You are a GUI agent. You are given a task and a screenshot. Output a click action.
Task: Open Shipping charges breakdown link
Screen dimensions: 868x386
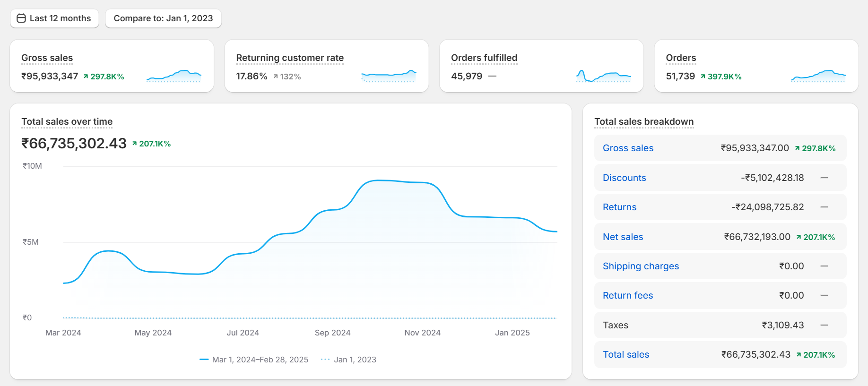(x=641, y=266)
